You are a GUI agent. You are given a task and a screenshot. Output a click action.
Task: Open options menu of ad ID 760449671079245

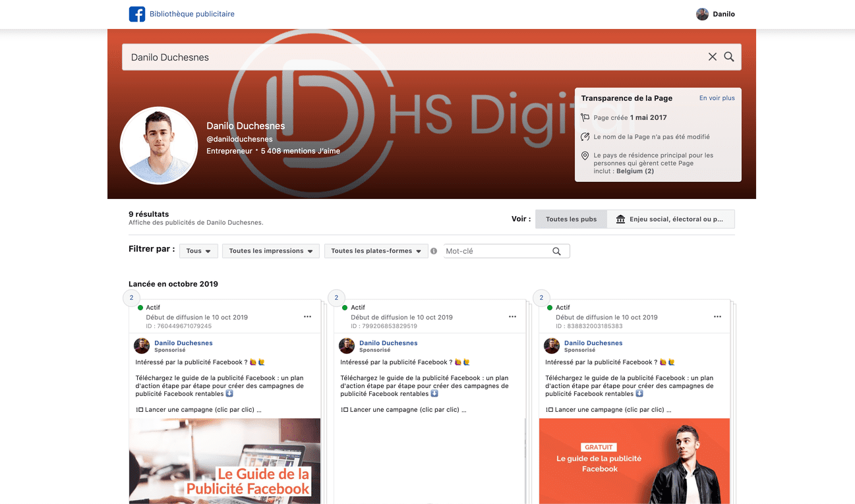click(307, 317)
